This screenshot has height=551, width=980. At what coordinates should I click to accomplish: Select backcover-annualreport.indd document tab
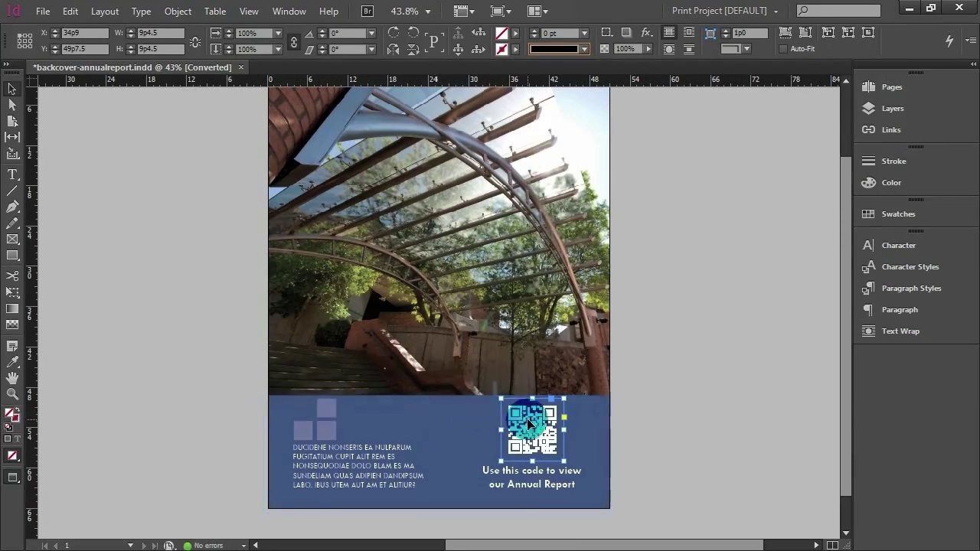(137, 67)
